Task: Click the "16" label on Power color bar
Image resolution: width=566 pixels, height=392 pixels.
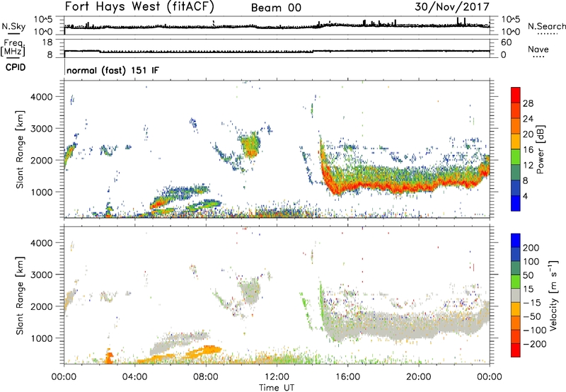Action: pyautogui.click(x=528, y=150)
